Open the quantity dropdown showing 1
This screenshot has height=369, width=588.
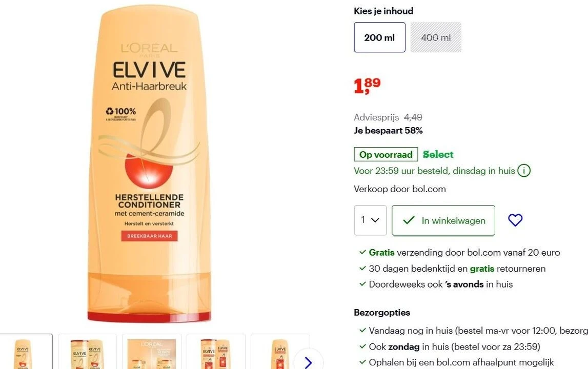click(x=370, y=220)
